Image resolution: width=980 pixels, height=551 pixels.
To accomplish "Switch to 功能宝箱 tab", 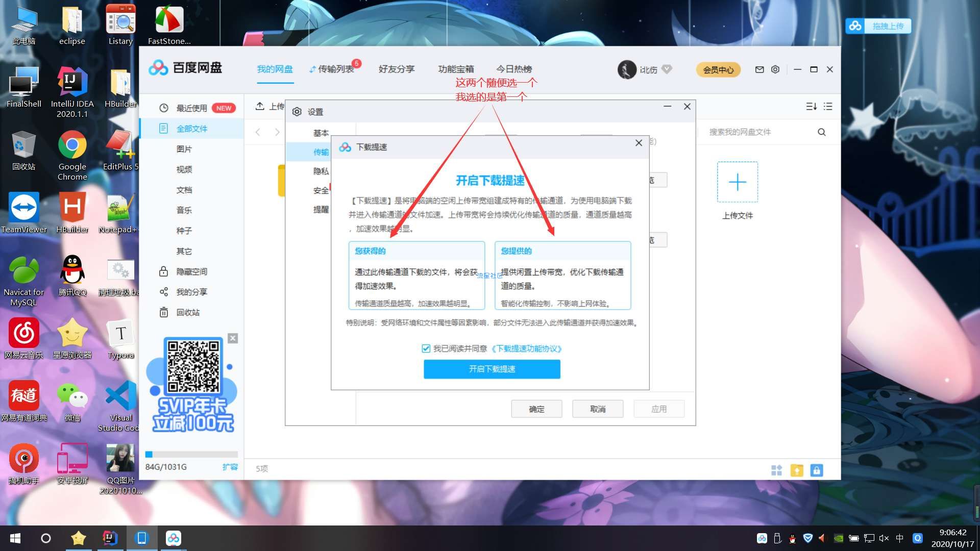I will pyautogui.click(x=456, y=69).
